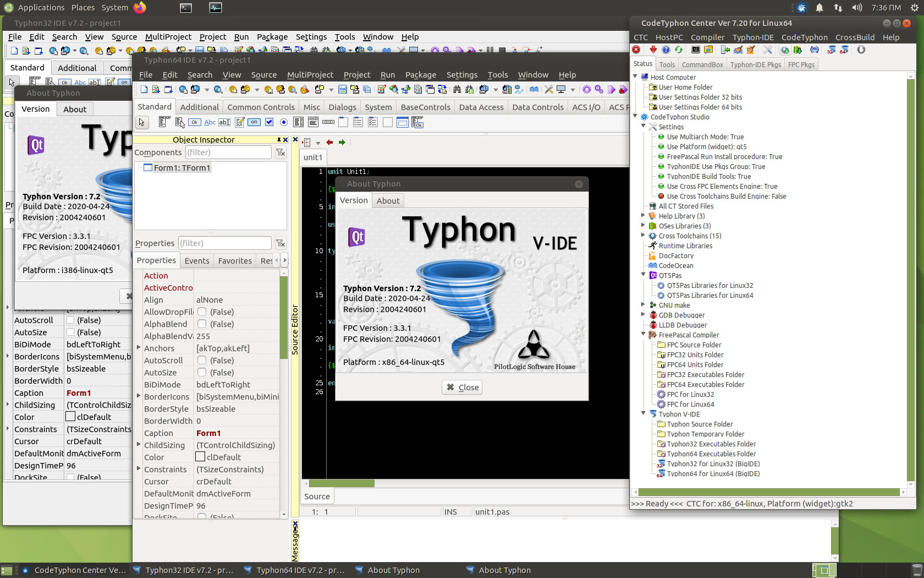Click the Color clDefault swatch in Typhon64 inspector

(x=200, y=457)
